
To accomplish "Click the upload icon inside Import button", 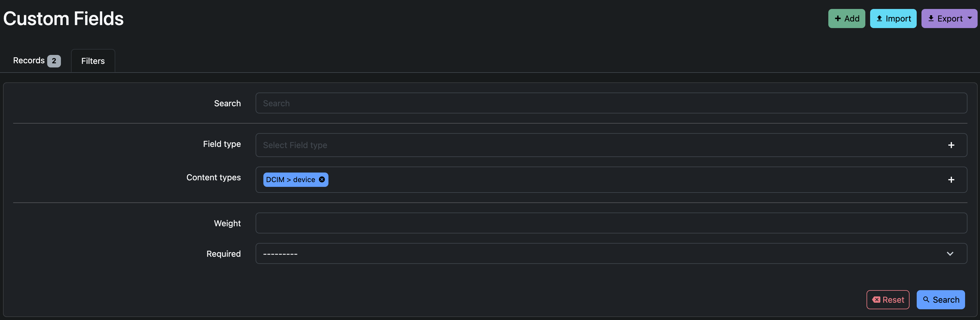I will click(880, 18).
